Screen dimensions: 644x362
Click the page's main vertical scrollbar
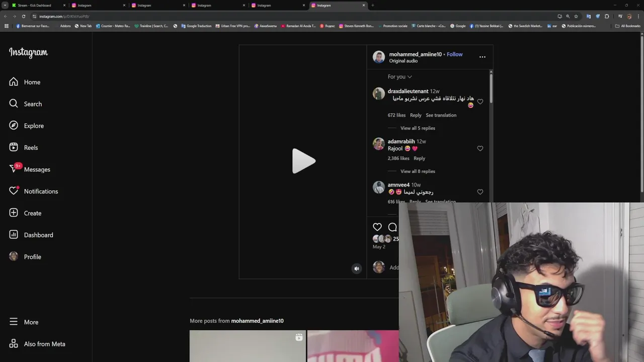click(x=641, y=113)
